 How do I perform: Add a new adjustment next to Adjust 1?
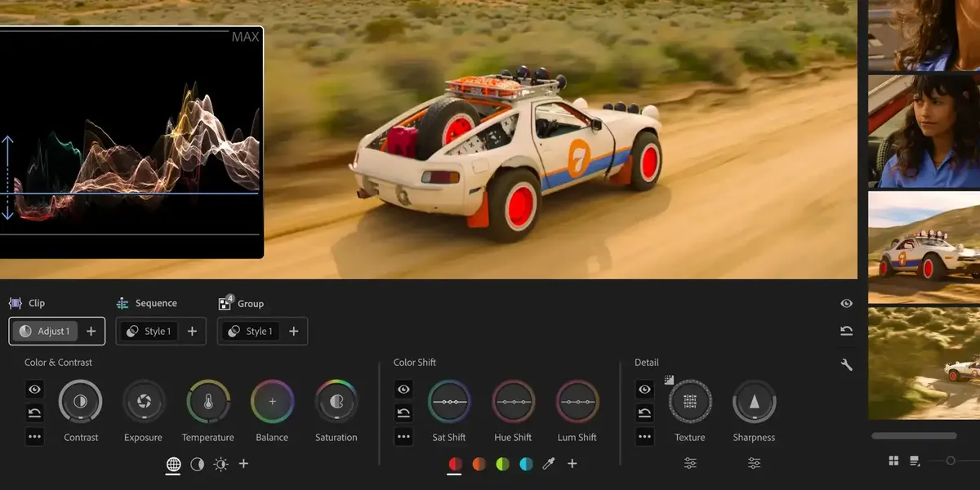[91, 331]
